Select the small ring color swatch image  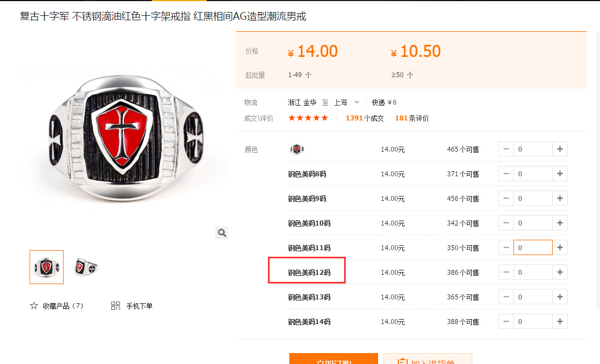point(296,149)
